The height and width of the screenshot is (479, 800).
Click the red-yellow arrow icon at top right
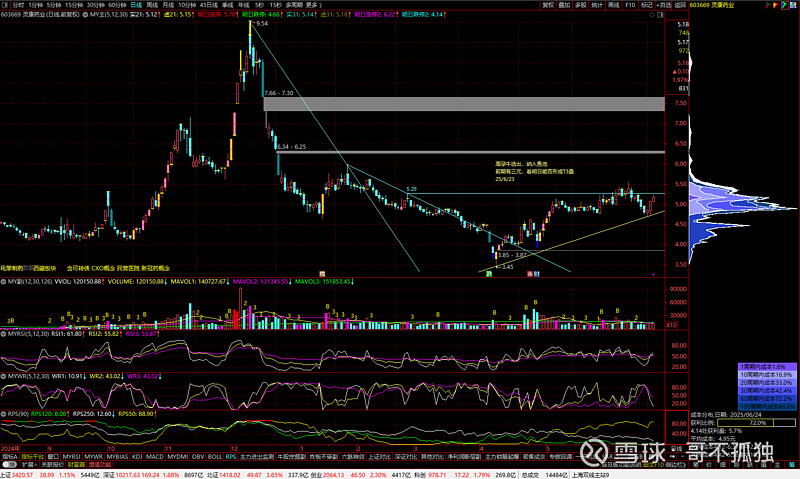tap(776, 5)
